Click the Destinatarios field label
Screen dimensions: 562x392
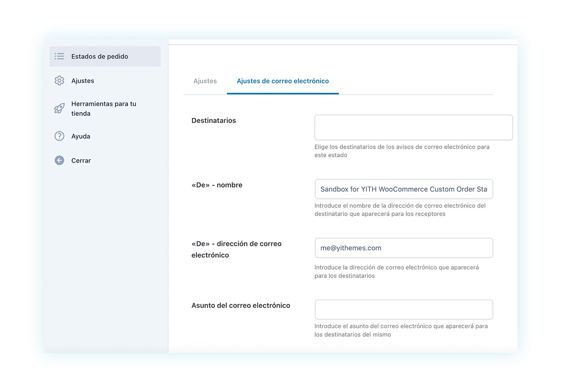click(214, 121)
